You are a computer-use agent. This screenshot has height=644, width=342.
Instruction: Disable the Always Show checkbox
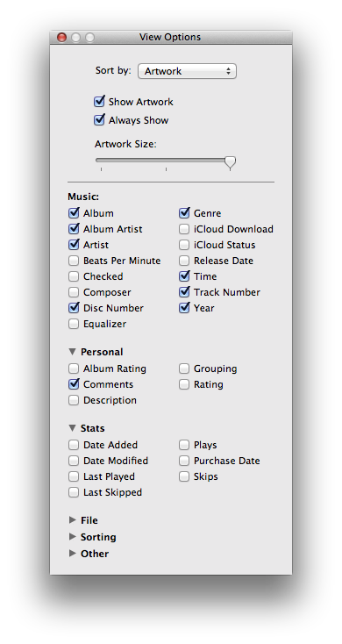[x=99, y=120]
